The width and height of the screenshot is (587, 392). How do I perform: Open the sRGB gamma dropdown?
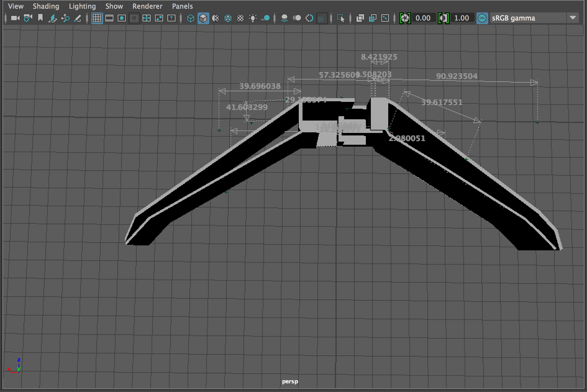pyautogui.click(x=534, y=18)
